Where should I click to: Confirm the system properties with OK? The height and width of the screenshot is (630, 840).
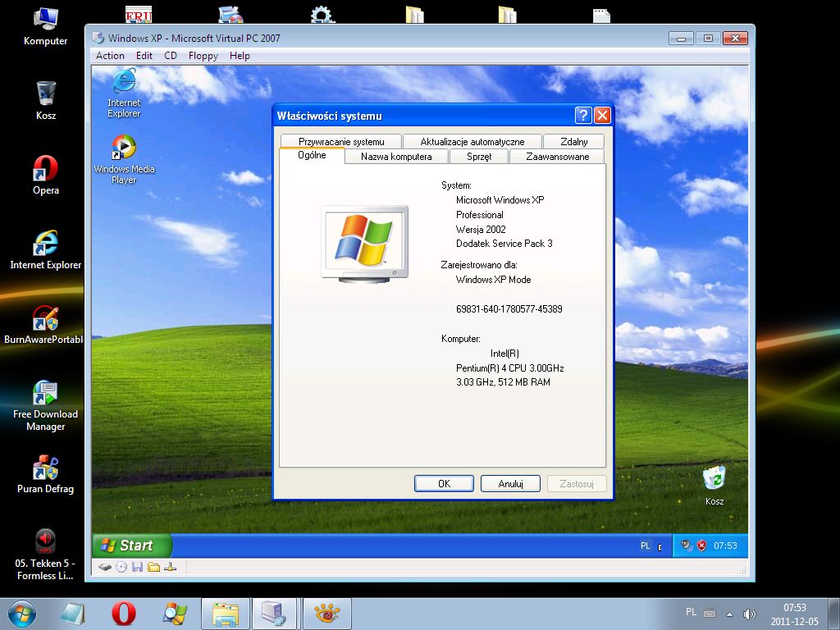pos(444,484)
